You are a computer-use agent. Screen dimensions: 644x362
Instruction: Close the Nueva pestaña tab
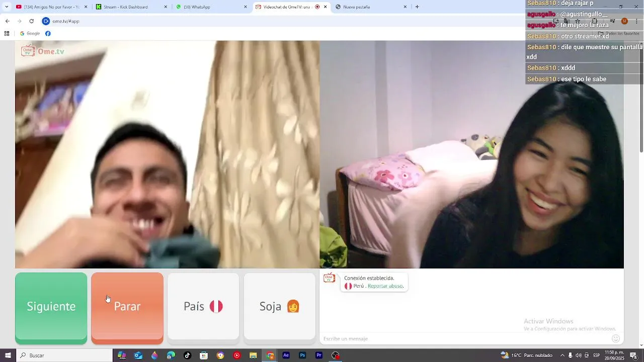[405, 7]
